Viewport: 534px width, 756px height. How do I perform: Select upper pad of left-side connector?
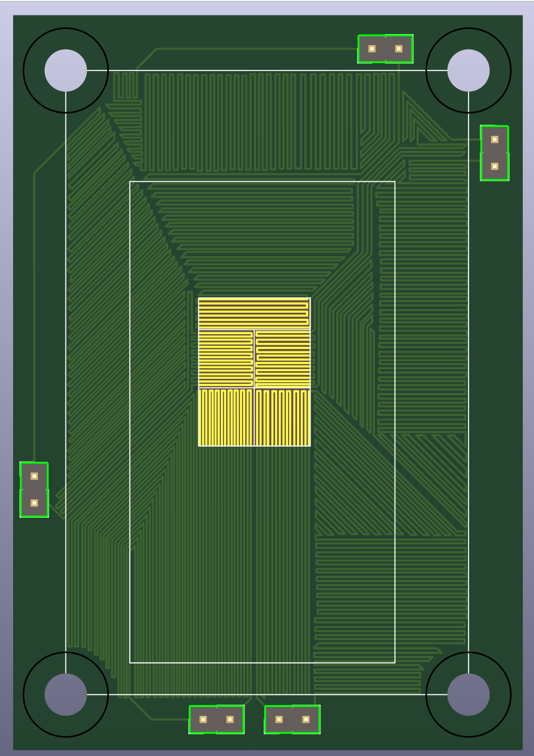coord(34,476)
